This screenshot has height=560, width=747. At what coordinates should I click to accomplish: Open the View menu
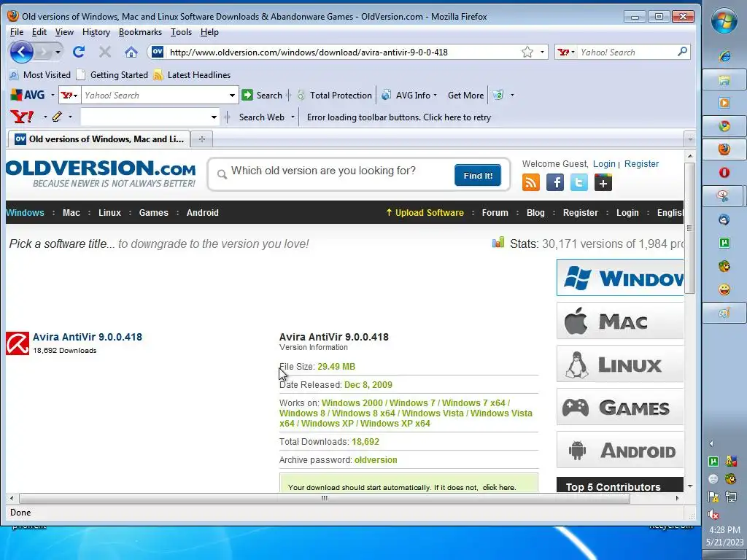64,32
